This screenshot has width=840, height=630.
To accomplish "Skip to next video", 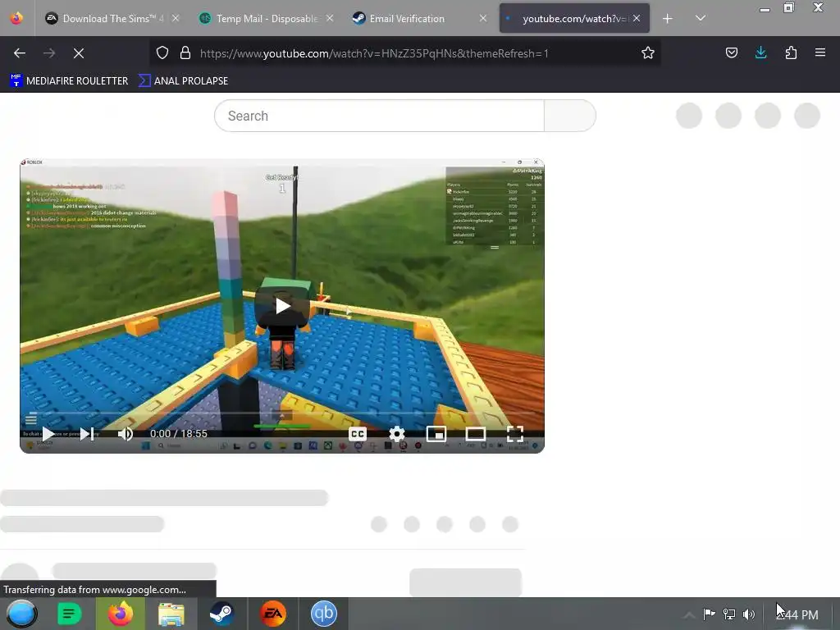I will coord(87,434).
